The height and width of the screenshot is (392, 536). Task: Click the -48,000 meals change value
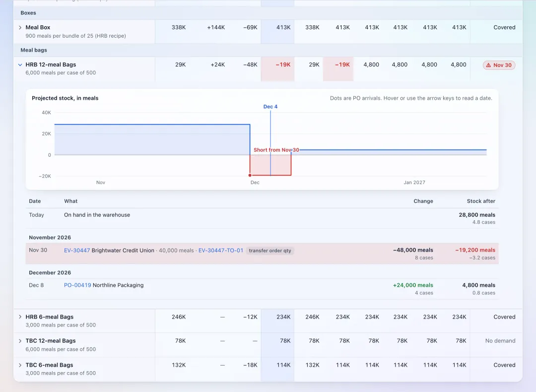tap(413, 250)
